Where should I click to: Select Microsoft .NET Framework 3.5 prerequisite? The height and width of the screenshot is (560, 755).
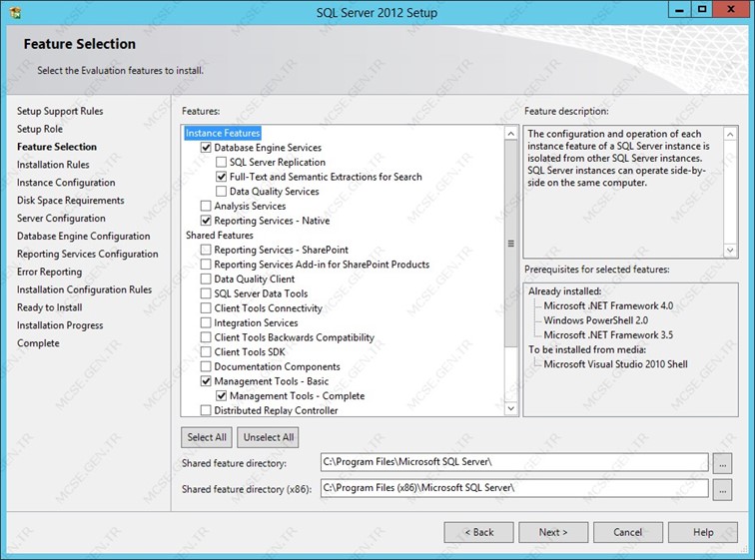click(x=608, y=334)
